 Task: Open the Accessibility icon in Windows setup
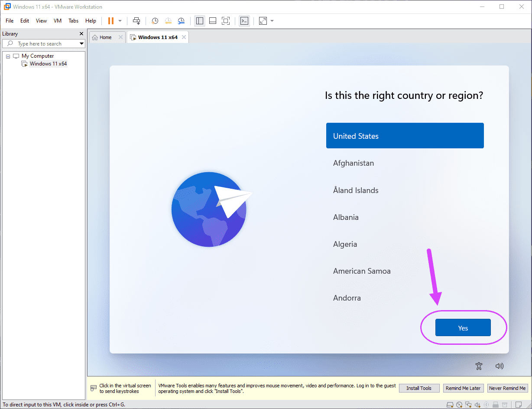tap(479, 366)
